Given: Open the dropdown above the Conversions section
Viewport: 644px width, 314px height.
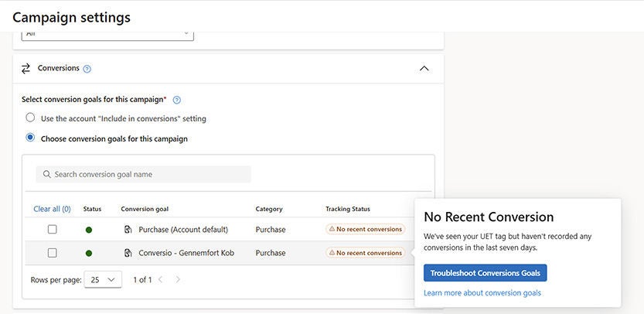Looking at the screenshot, I should point(108,35).
